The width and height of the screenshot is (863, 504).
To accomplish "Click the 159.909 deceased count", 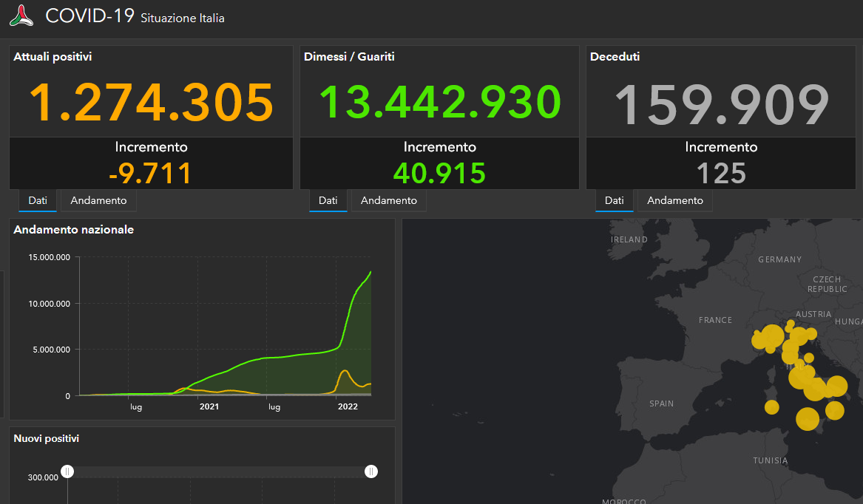I will pos(722,104).
